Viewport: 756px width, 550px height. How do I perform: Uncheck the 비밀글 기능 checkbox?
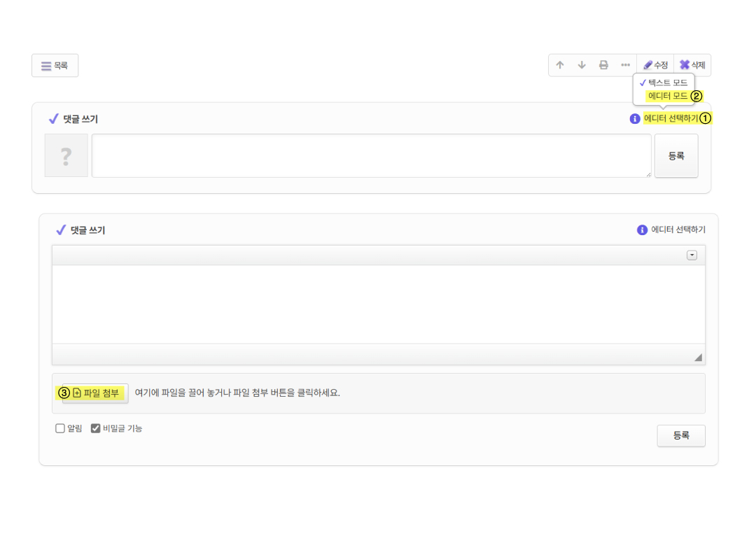(x=96, y=428)
